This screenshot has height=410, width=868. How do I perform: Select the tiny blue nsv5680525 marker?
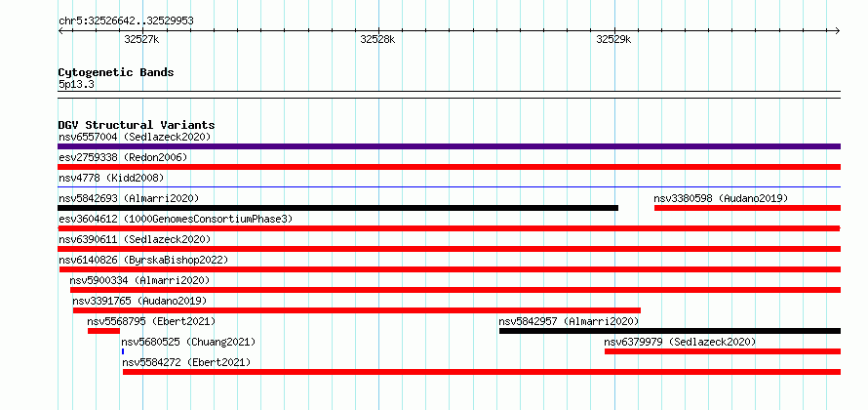pyautogui.click(x=123, y=351)
